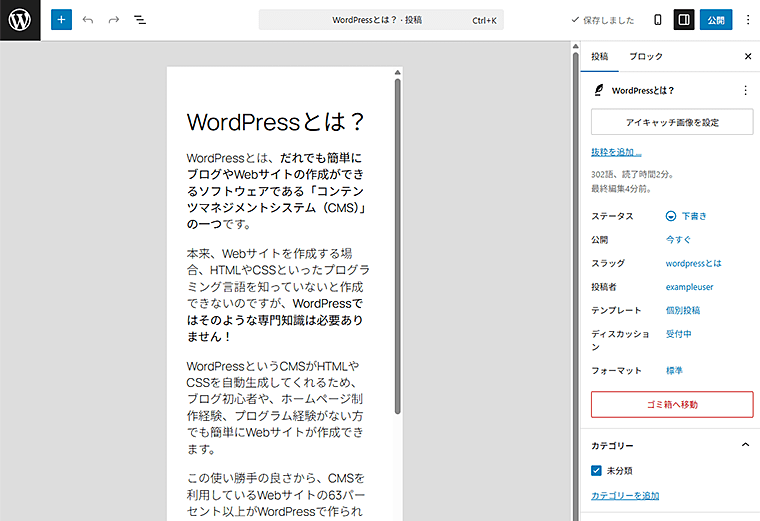The height and width of the screenshot is (521, 760).
Task: Click the preview scrollbar up arrow
Action: coord(397,72)
